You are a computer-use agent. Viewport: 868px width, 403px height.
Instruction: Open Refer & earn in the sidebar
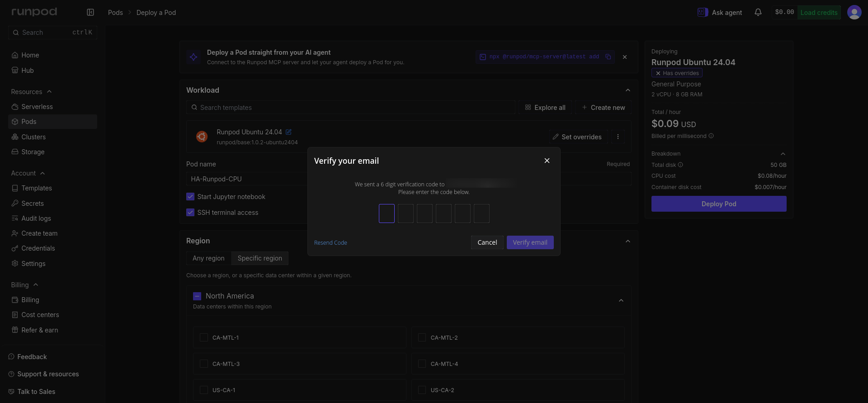click(x=52, y=330)
